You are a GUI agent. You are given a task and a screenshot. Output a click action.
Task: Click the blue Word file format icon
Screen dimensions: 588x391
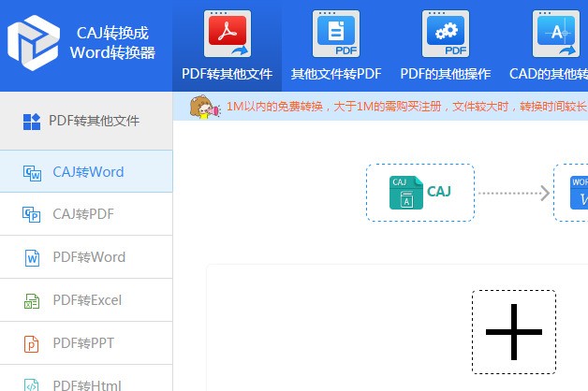(579, 193)
